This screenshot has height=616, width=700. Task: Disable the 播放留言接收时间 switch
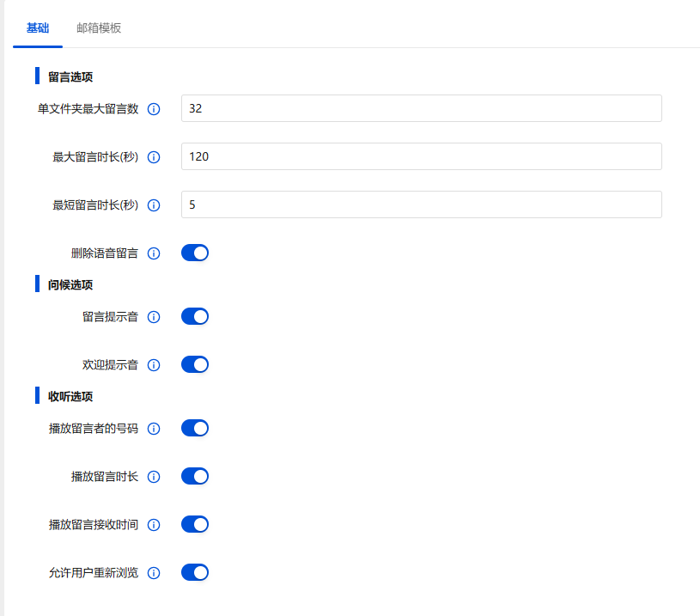coord(195,524)
